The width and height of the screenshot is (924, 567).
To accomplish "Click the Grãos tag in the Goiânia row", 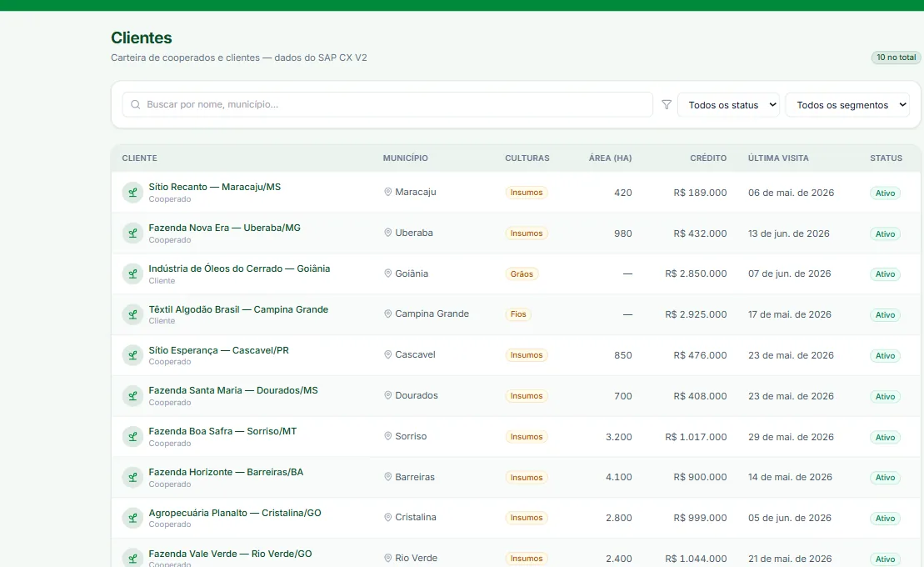I will tap(522, 273).
